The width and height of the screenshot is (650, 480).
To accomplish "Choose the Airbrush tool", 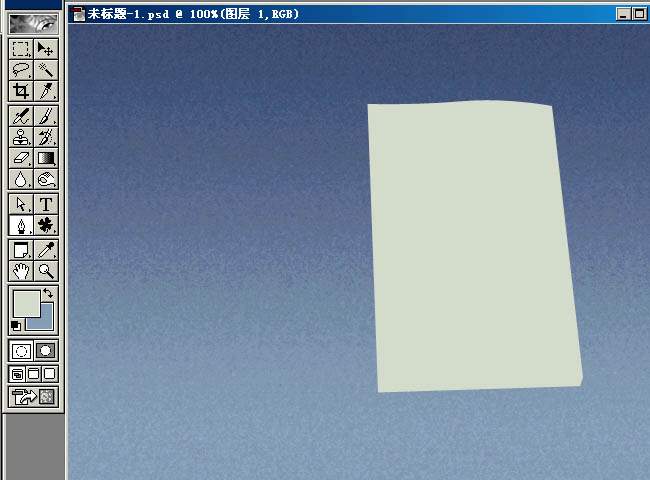I will point(21,116).
